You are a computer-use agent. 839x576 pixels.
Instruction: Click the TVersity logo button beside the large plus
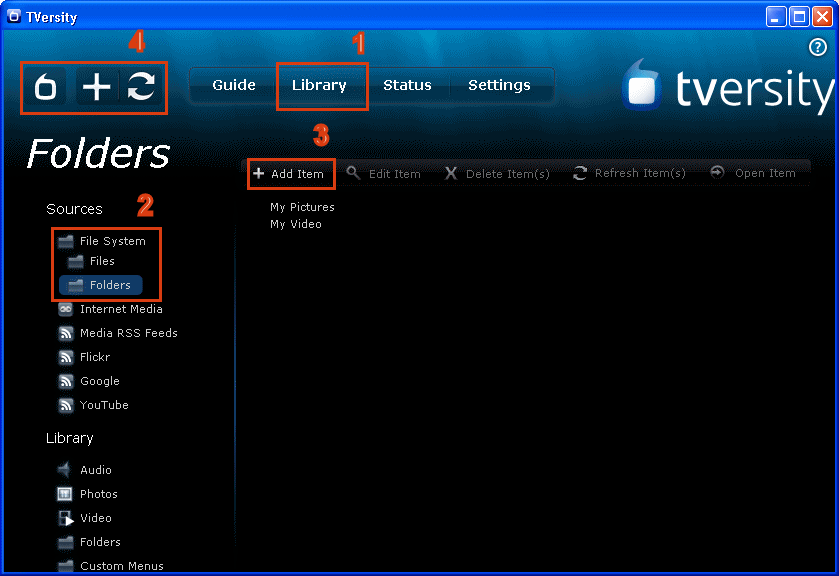(45, 87)
